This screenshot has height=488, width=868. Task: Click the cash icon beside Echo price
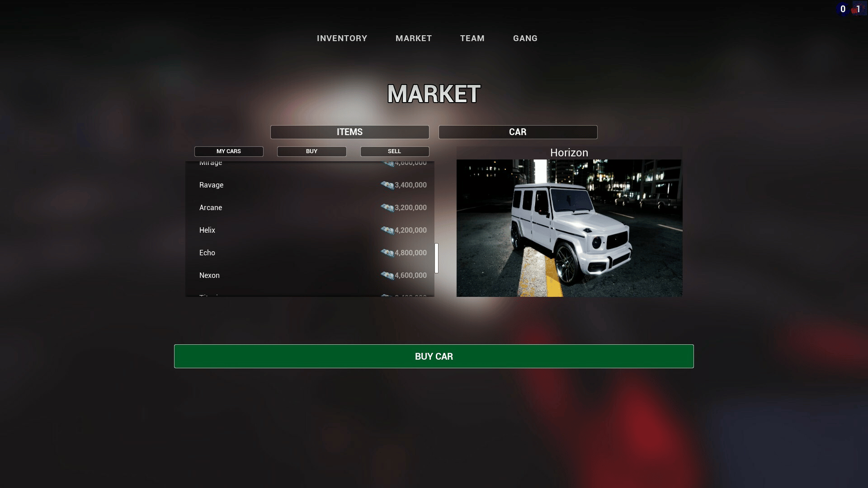coord(387,253)
